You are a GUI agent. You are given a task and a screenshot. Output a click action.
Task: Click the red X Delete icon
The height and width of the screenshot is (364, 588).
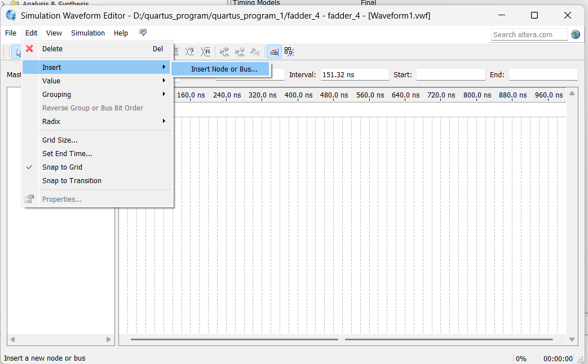click(x=29, y=48)
